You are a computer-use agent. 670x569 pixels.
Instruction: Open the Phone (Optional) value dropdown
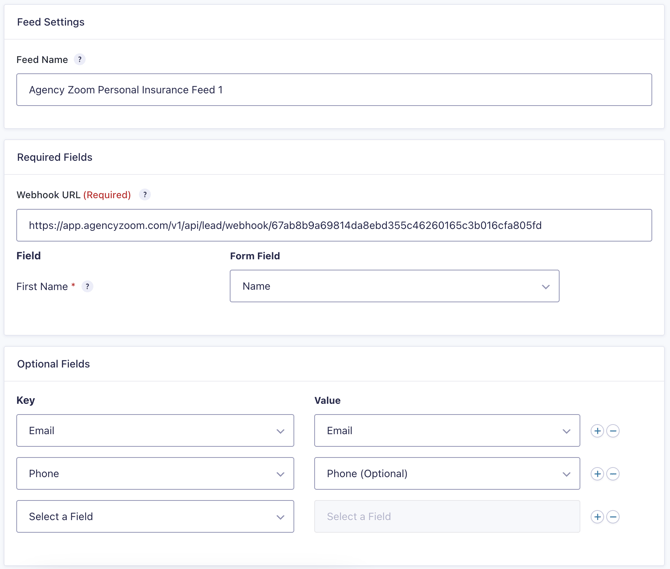(x=447, y=474)
